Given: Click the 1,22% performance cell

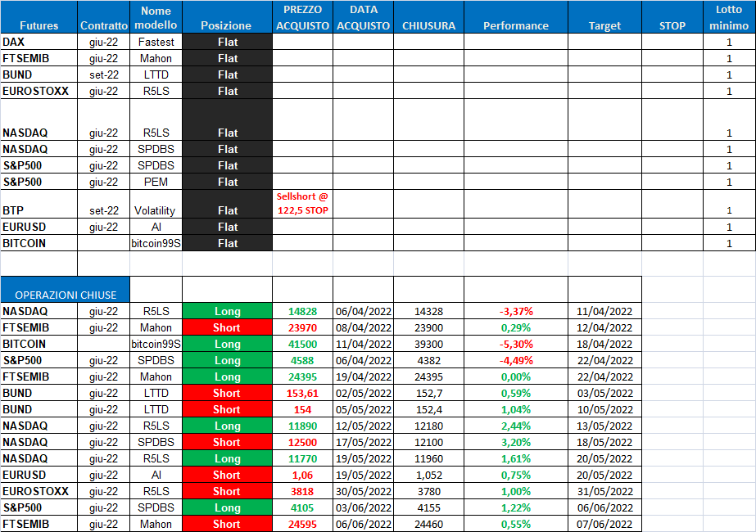Looking at the screenshot, I should pyautogui.click(x=516, y=508).
